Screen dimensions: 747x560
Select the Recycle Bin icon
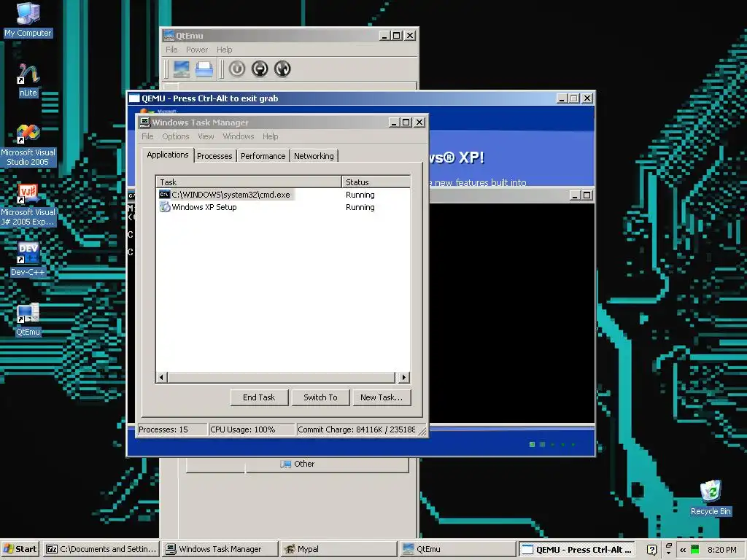pos(711,498)
